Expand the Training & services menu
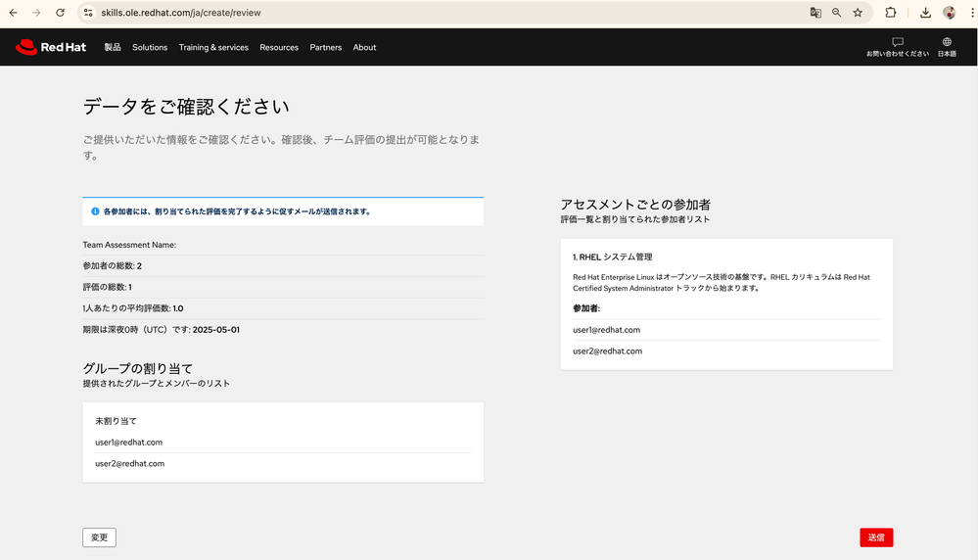The image size is (978, 560). click(x=213, y=47)
